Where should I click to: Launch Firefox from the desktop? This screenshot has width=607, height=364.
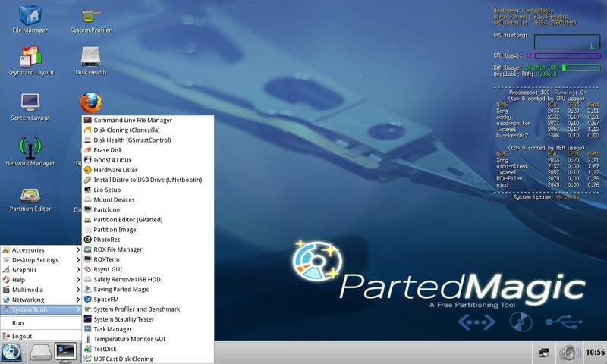(91, 102)
